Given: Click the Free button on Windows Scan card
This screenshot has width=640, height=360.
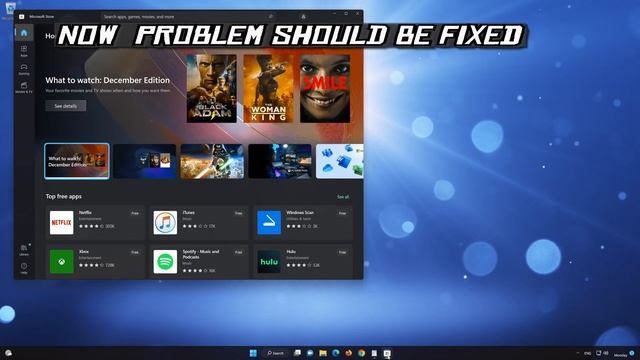Looking at the screenshot, I should click(x=342, y=213).
